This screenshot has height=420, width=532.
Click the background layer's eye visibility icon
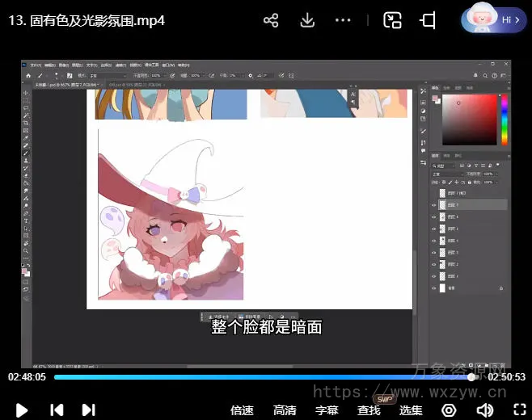point(434,288)
